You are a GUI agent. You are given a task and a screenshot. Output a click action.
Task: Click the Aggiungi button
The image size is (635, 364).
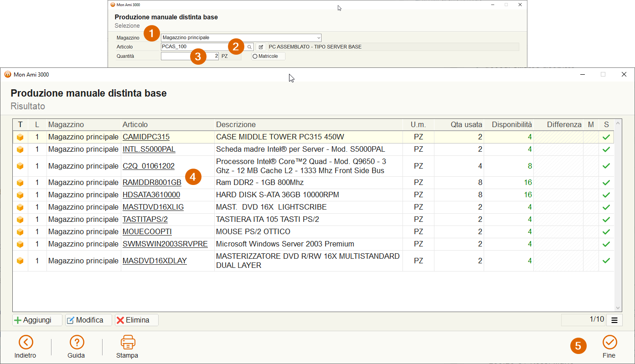click(x=37, y=320)
